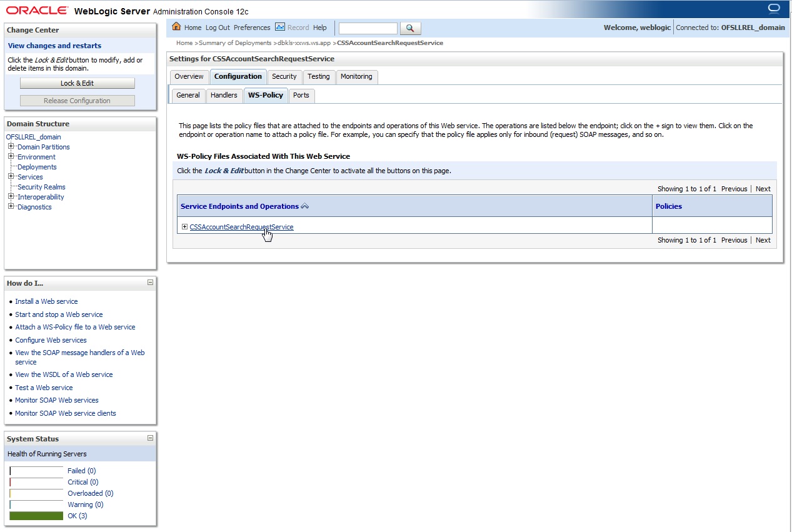This screenshot has height=532, width=792.
Task: Open CSSAccountSearchRequestService endpoint link
Action: tap(241, 227)
